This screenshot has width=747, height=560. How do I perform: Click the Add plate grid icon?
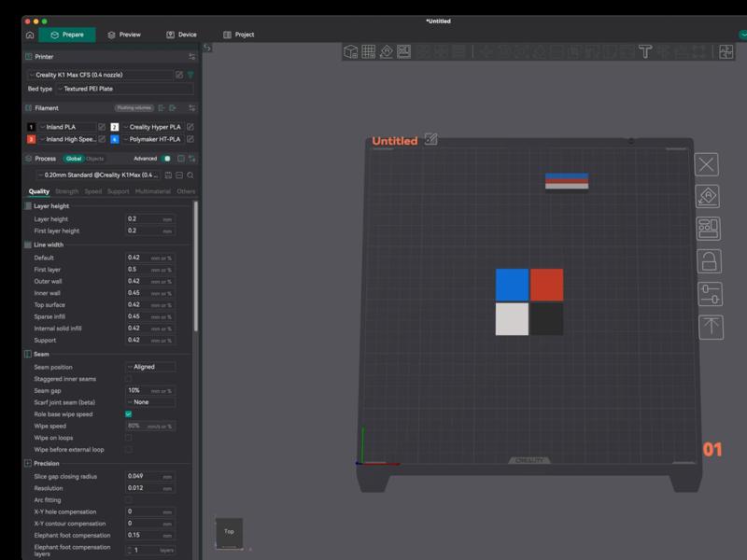pyautogui.click(x=369, y=52)
